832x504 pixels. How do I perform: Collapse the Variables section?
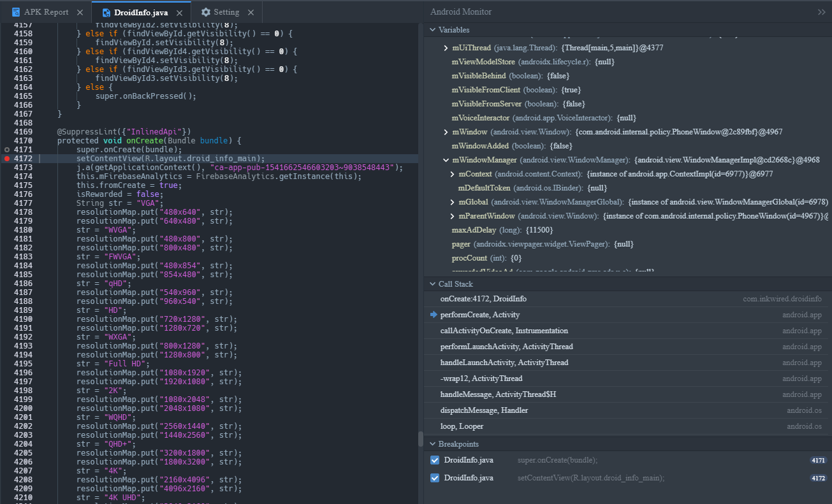432,30
